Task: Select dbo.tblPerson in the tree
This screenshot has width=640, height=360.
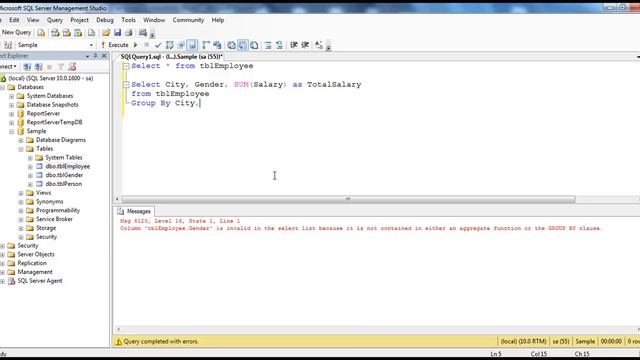Action: point(64,184)
